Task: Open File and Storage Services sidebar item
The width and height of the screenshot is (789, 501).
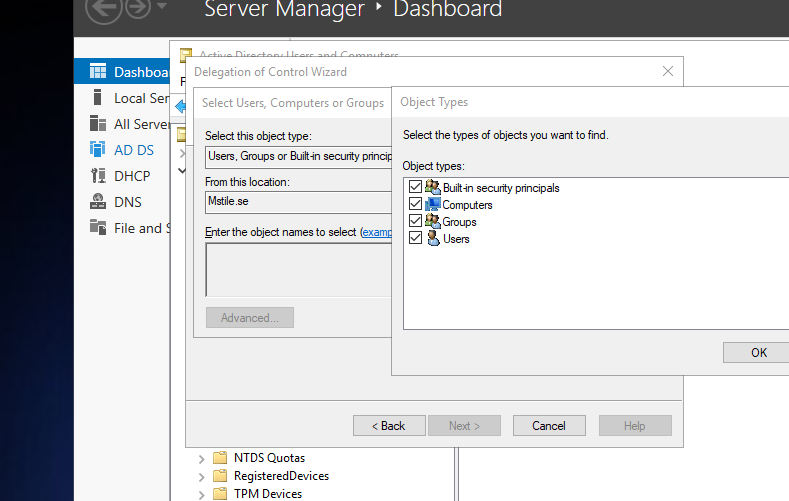Action: [x=122, y=228]
